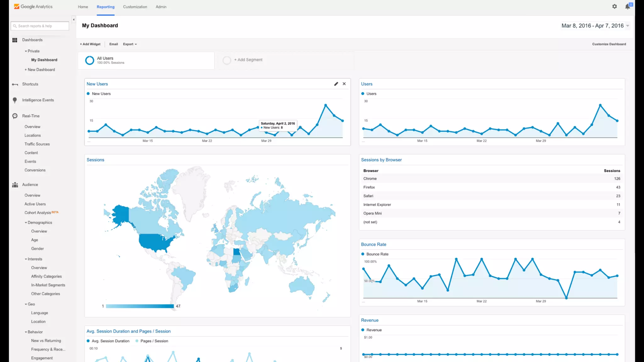Screen dimensions: 644x362
Task: Click the Customize Dashboard link
Action: pyautogui.click(x=609, y=44)
